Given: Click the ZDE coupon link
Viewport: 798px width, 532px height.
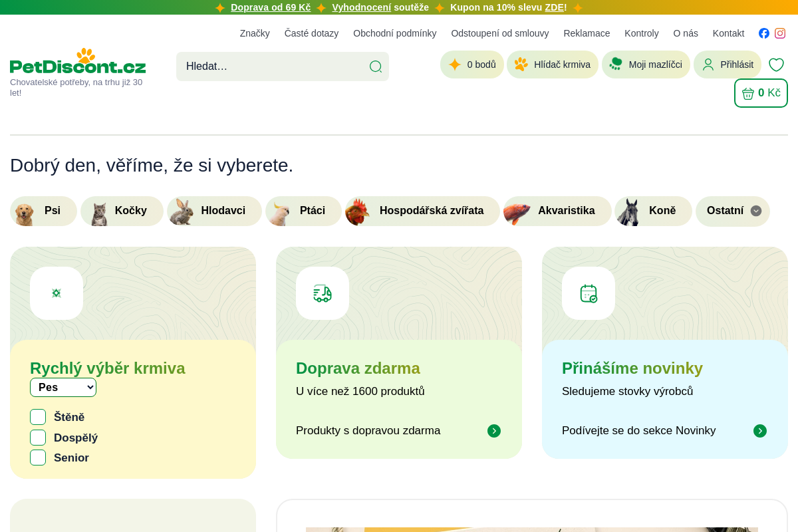Looking at the screenshot, I should pyautogui.click(x=555, y=7).
